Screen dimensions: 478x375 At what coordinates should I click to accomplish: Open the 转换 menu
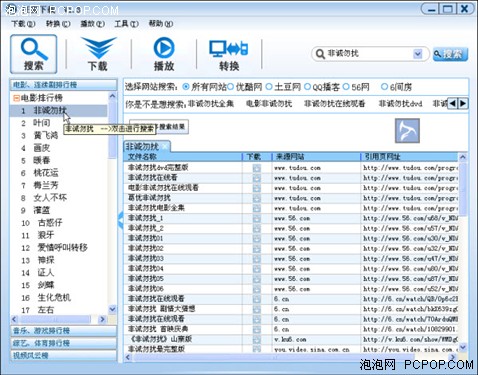pyautogui.click(x=58, y=24)
